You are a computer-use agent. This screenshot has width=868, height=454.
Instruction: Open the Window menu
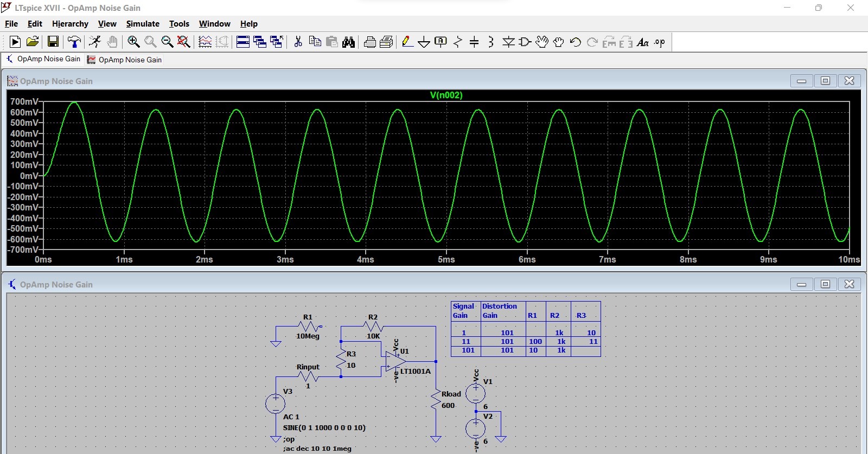point(214,24)
